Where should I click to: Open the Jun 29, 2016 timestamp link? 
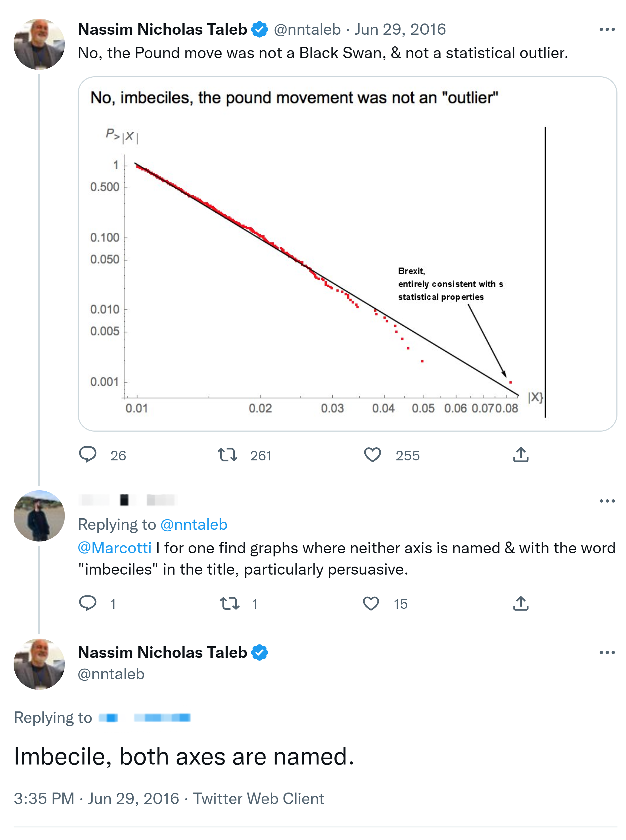400,30
